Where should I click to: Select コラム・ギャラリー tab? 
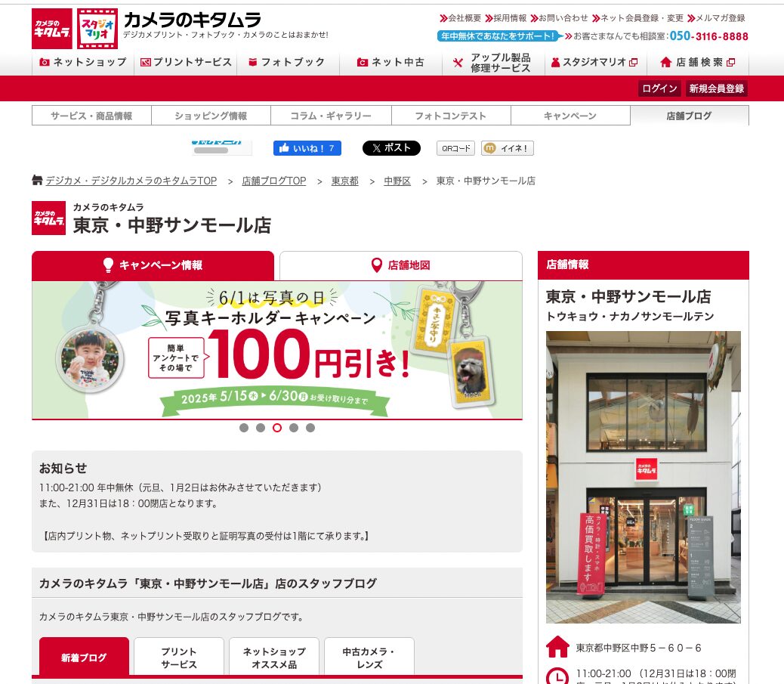(331, 116)
